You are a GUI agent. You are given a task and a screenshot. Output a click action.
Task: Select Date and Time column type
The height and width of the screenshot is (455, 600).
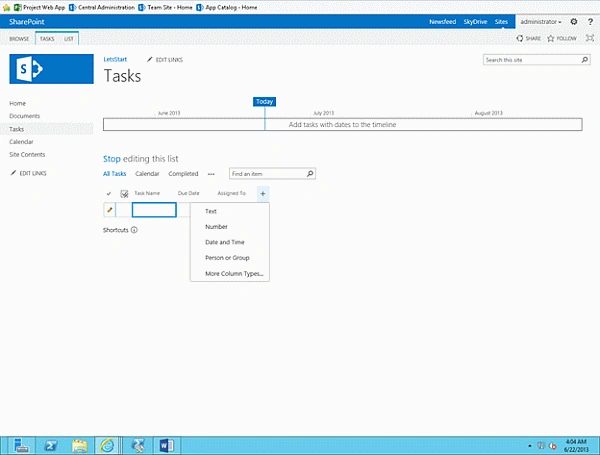(x=225, y=242)
